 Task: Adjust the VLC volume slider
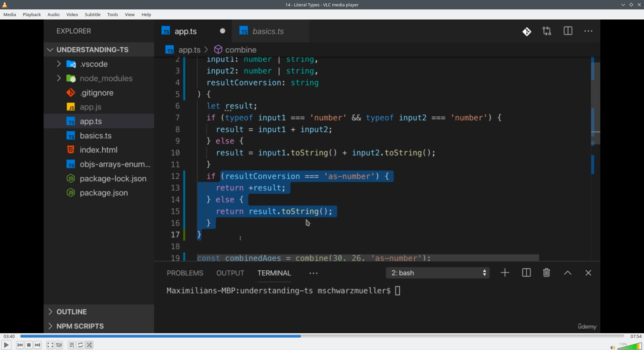(630, 346)
